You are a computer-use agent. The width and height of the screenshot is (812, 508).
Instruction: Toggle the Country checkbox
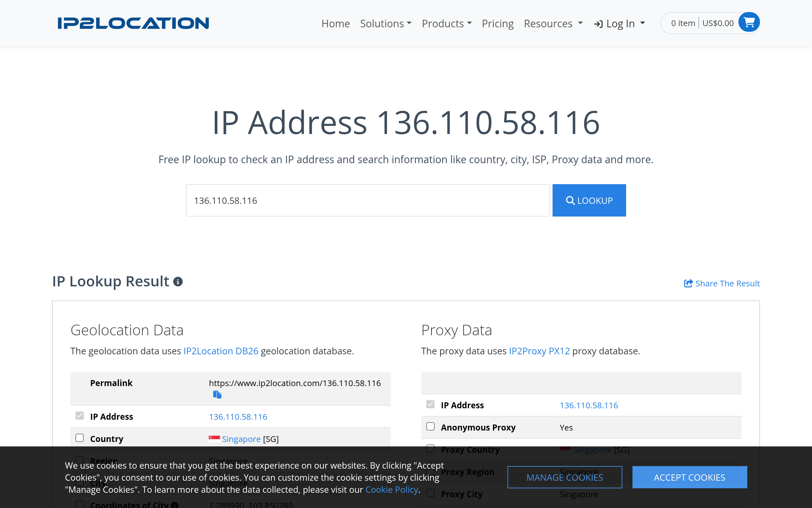click(x=80, y=438)
